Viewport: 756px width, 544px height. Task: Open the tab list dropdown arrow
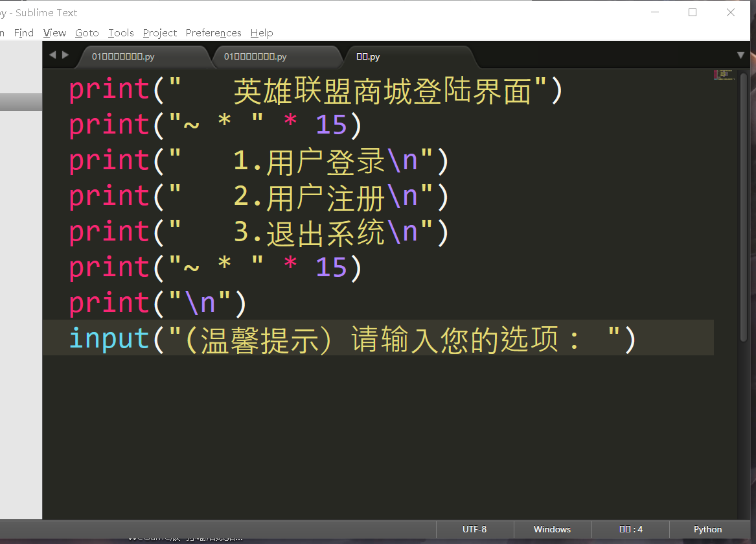coord(741,56)
